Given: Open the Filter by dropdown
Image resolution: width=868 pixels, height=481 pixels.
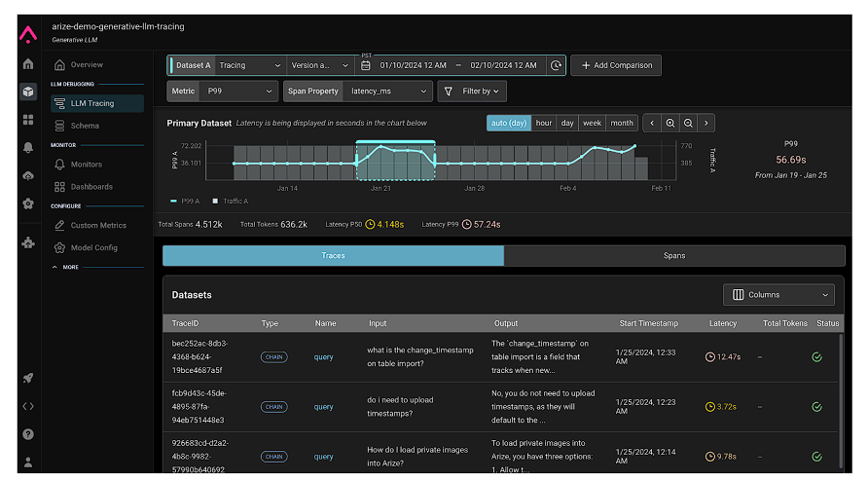Looking at the screenshot, I should point(472,91).
